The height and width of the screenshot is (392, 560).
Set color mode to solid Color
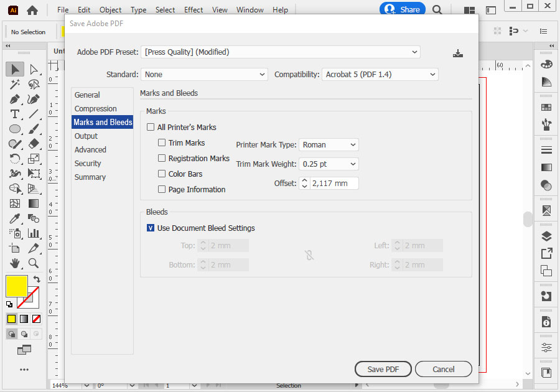pos(11,319)
